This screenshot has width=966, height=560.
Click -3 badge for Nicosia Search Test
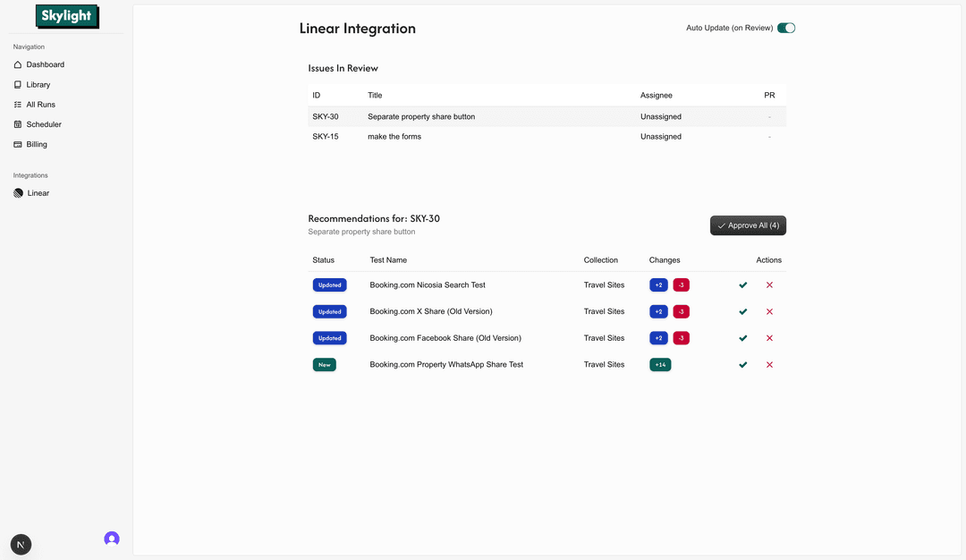[681, 285]
